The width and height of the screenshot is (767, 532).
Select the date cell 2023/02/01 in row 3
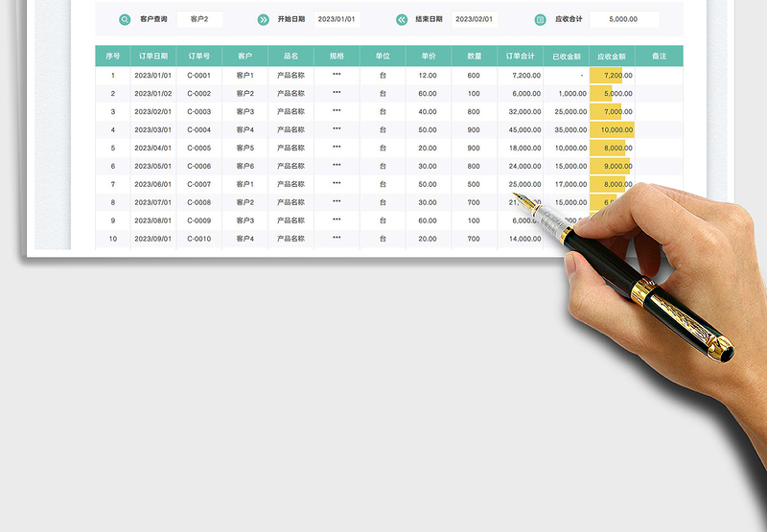153,111
